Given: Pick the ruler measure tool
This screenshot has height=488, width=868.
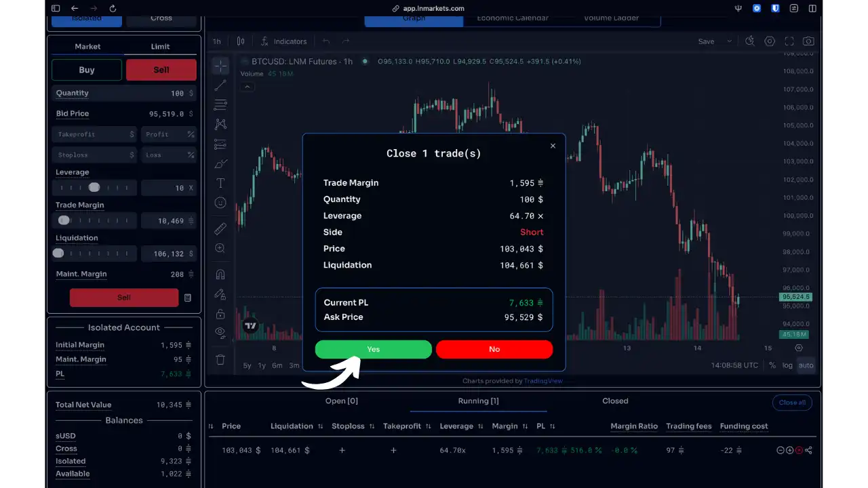Looking at the screenshot, I should click(x=220, y=229).
